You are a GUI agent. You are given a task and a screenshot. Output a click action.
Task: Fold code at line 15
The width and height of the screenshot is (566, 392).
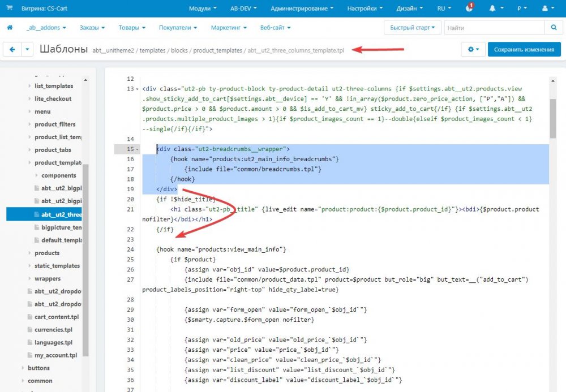tap(138, 149)
